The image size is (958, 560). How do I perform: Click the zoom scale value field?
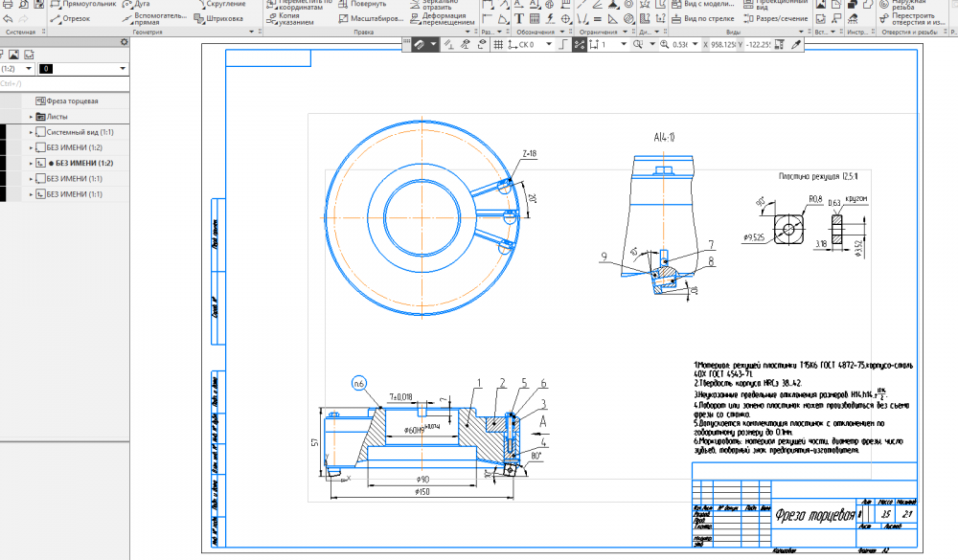tap(680, 44)
